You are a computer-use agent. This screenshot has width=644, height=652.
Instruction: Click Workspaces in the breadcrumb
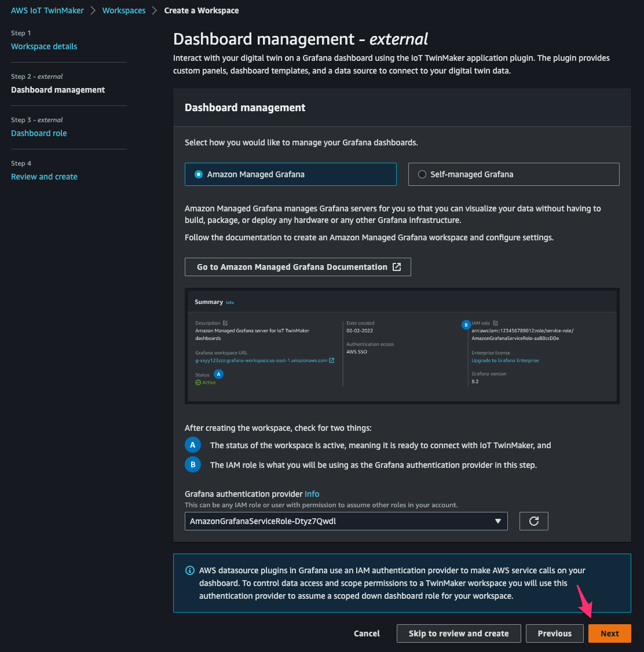124,10
